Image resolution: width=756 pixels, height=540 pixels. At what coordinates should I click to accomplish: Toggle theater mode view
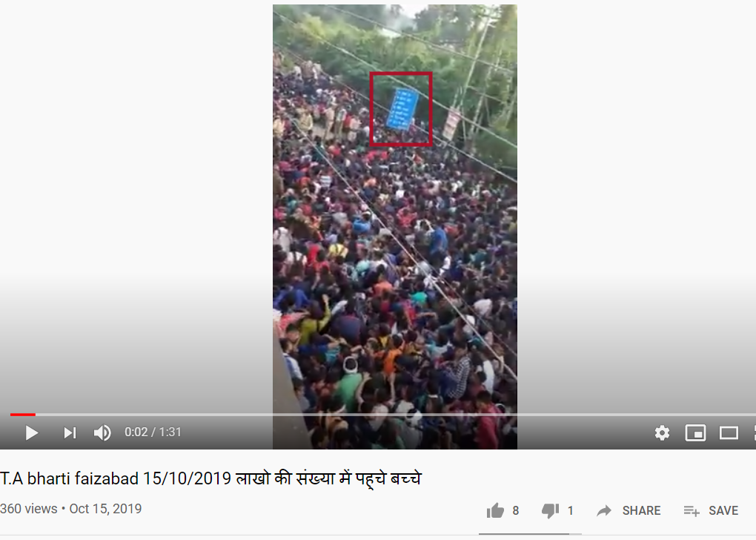coord(729,432)
